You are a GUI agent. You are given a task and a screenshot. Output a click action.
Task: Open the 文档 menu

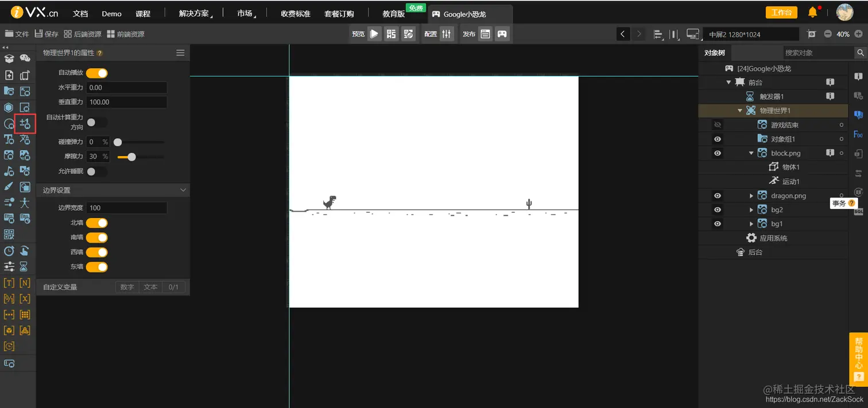[80, 14]
